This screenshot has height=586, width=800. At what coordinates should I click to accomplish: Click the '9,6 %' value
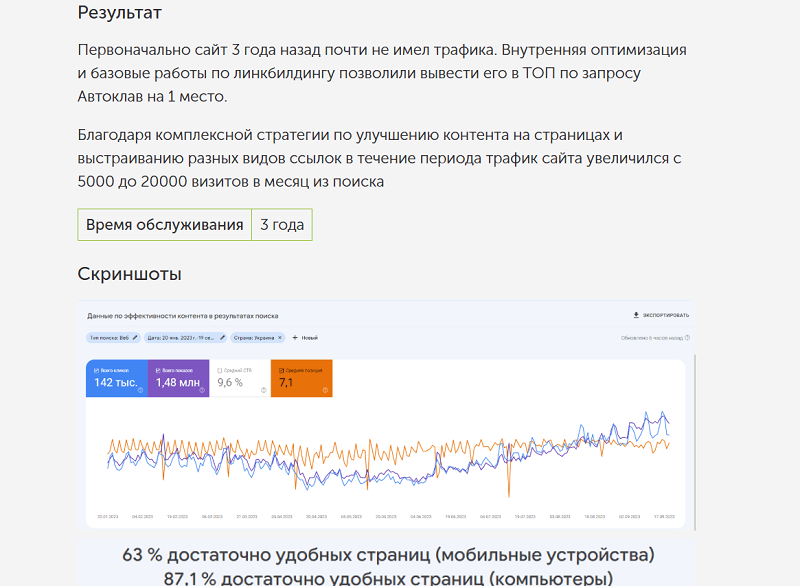[x=230, y=383]
